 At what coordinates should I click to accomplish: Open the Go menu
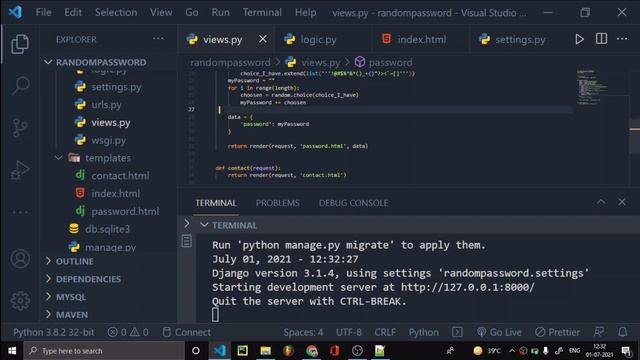192,13
